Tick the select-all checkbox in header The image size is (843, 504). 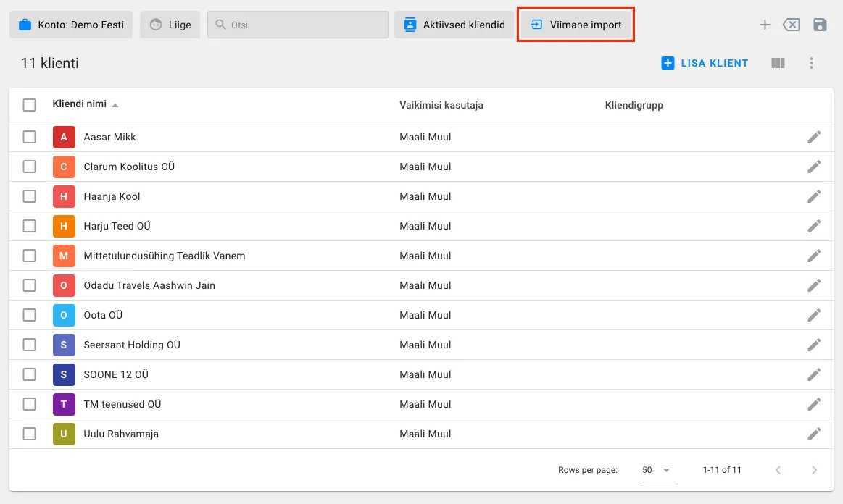tap(30, 105)
